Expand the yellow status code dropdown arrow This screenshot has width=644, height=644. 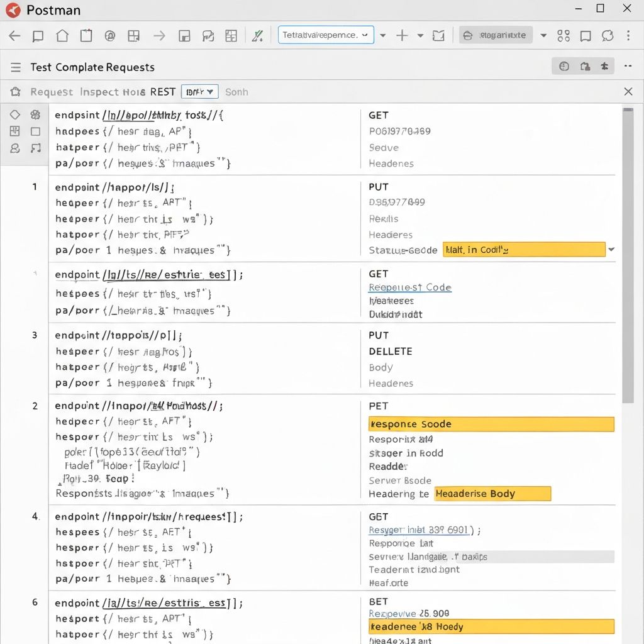[x=611, y=250]
